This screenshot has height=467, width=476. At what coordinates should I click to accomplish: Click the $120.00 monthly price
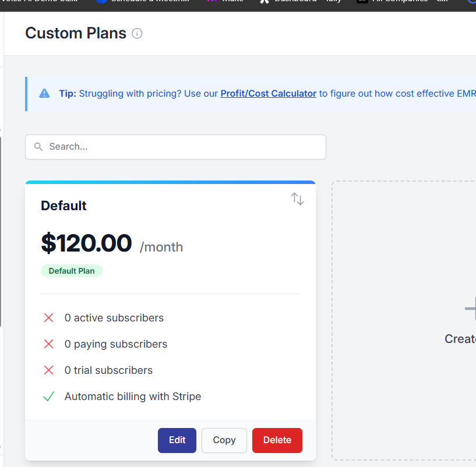pyautogui.click(x=86, y=243)
